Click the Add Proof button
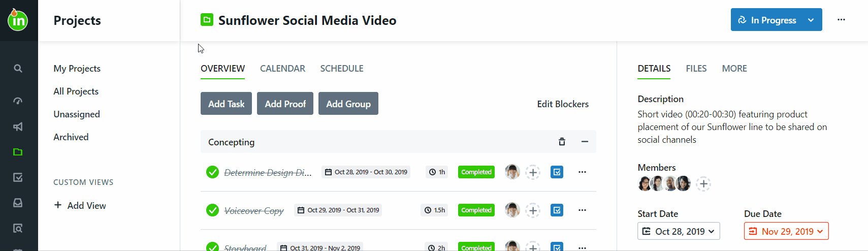Viewport: 868px width, 251px height. point(285,104)
